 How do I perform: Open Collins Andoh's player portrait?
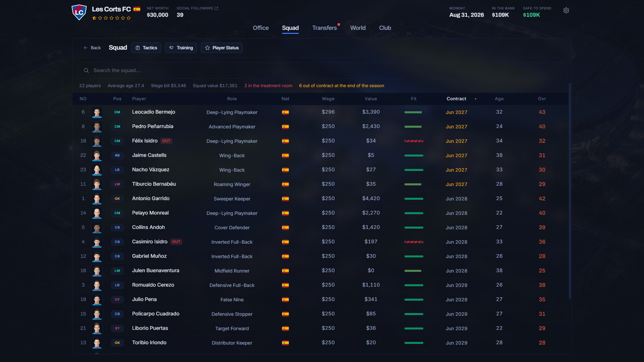click(97, 228)
